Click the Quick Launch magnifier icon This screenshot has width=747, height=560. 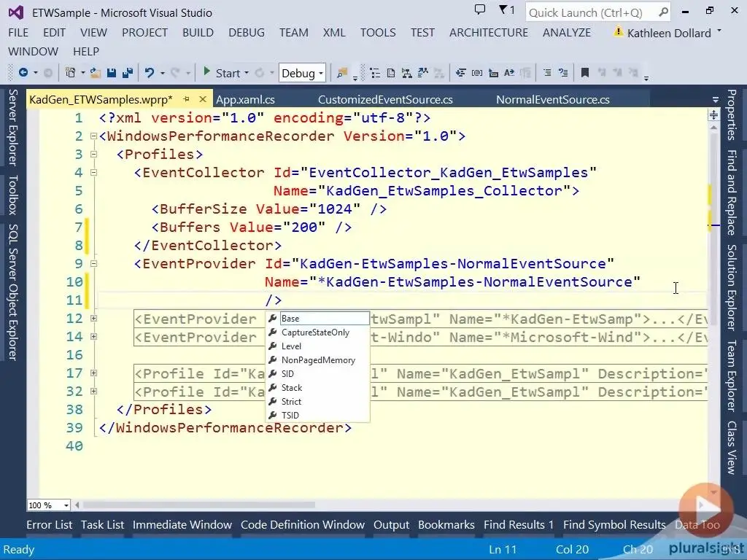click(x=662, y=12)
